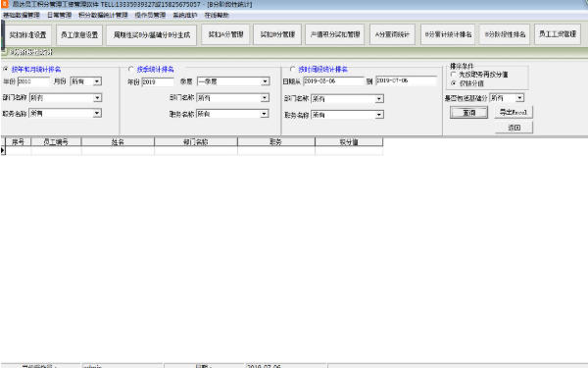Click the 导出Excel export button
Image resolution: width=588 pixels, height=368 pixels.
(514, 112)
